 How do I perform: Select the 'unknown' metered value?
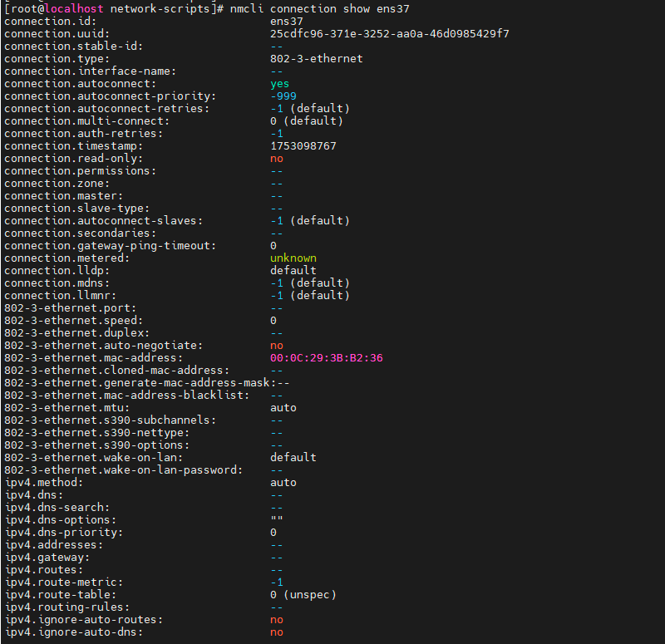[293, 258]
